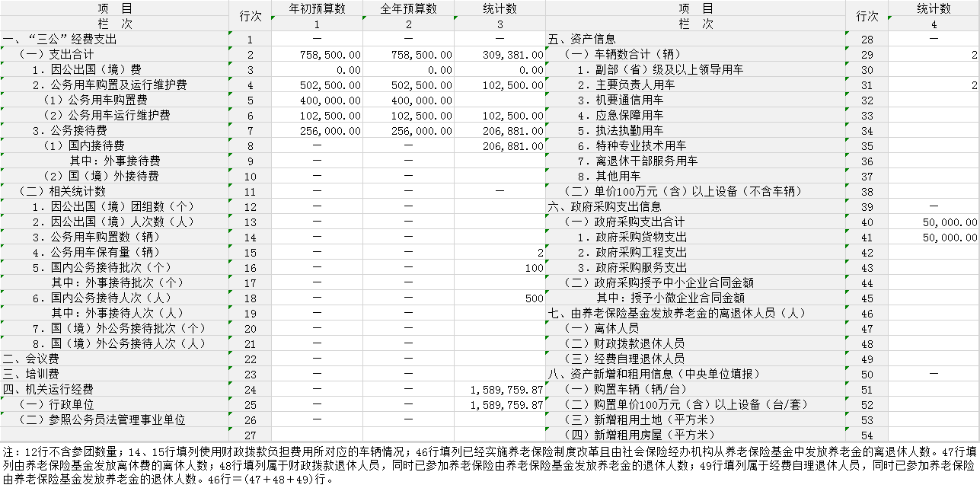Select the 年初预算数 column header
Image resolution: width=980 pixels, height=488 pixels.
click(317, 8)
